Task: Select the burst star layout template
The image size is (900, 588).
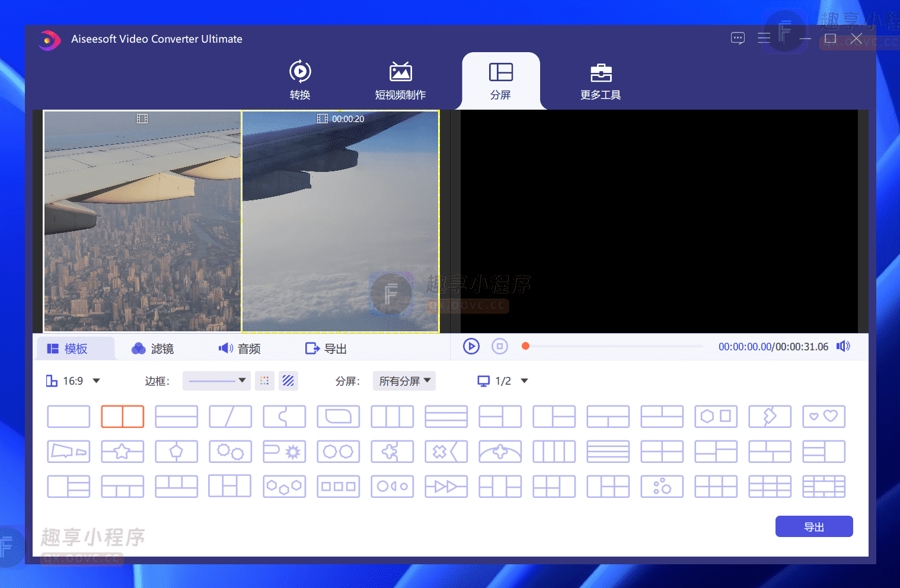Action: point(285,452)
